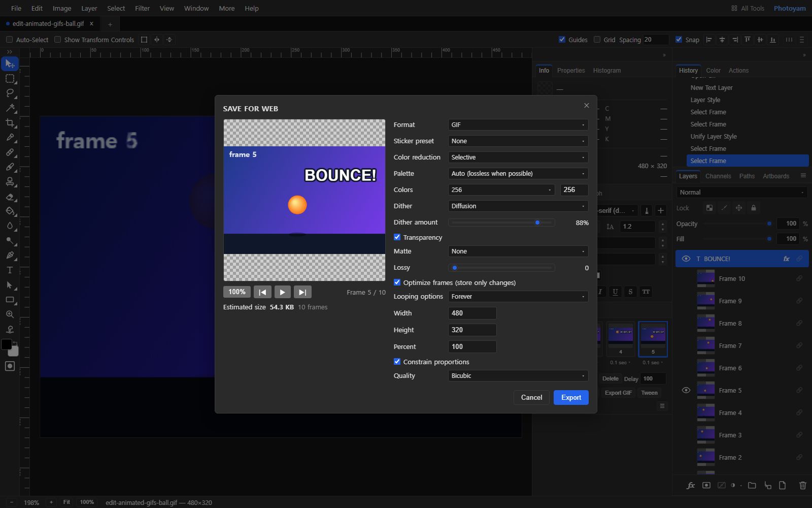This screenshot has width=812, height=508.
Task: Click the 100% preview zoom button
Action: [236, 292]
